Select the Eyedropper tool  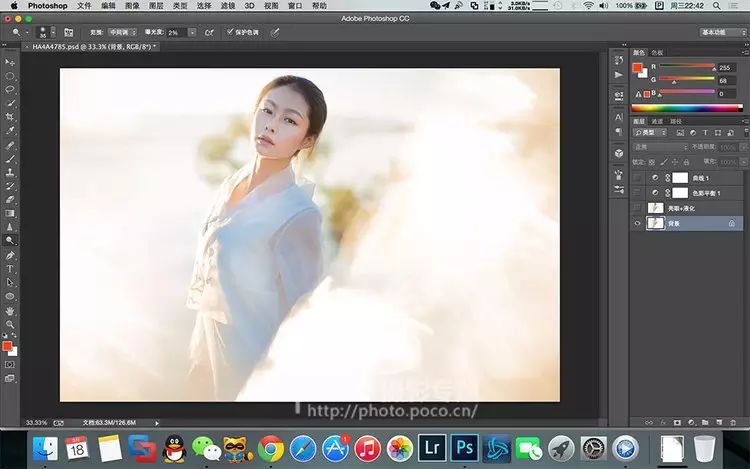(10, 131)
